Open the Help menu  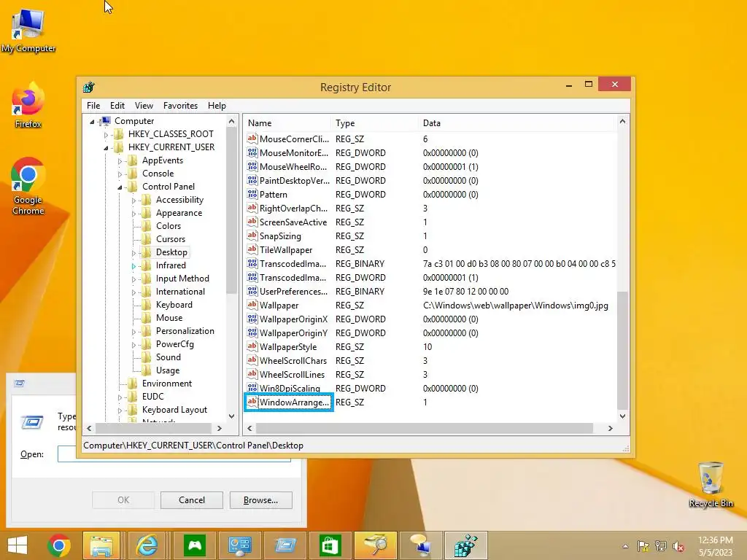217,106
